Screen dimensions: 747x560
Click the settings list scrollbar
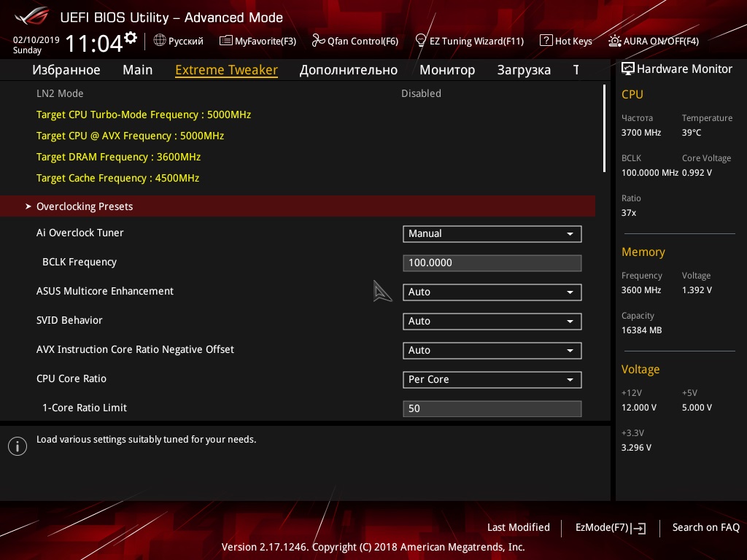point(604,128)
